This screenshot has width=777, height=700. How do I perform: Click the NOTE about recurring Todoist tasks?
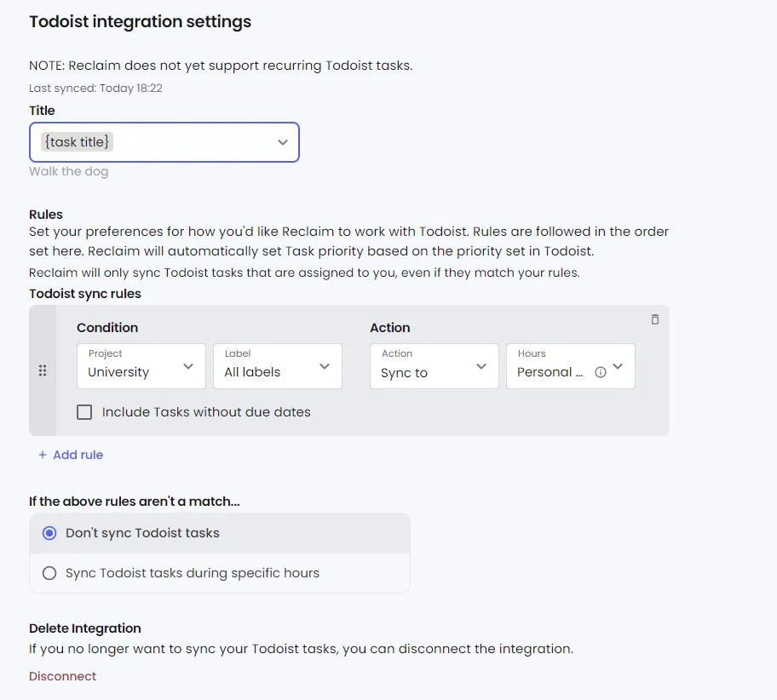click(x=221, y=66)
